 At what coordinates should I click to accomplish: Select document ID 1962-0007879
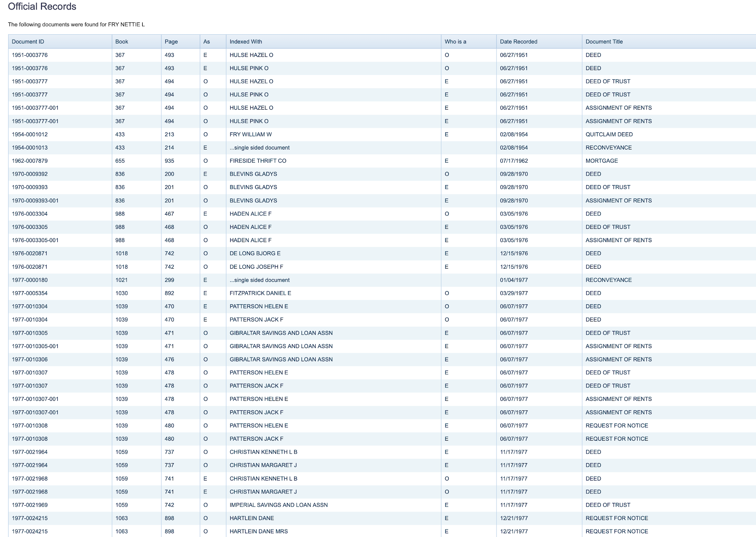(30, 161)
